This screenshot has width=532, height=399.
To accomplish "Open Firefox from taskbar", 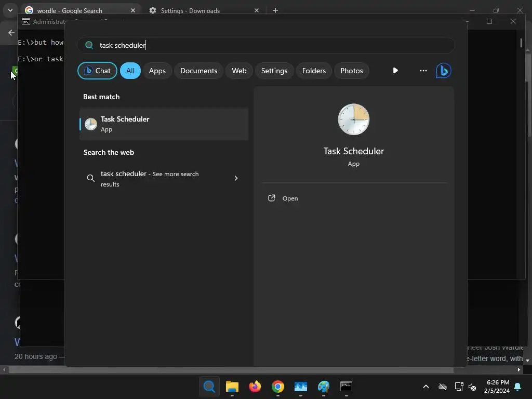I will (255, 387).
